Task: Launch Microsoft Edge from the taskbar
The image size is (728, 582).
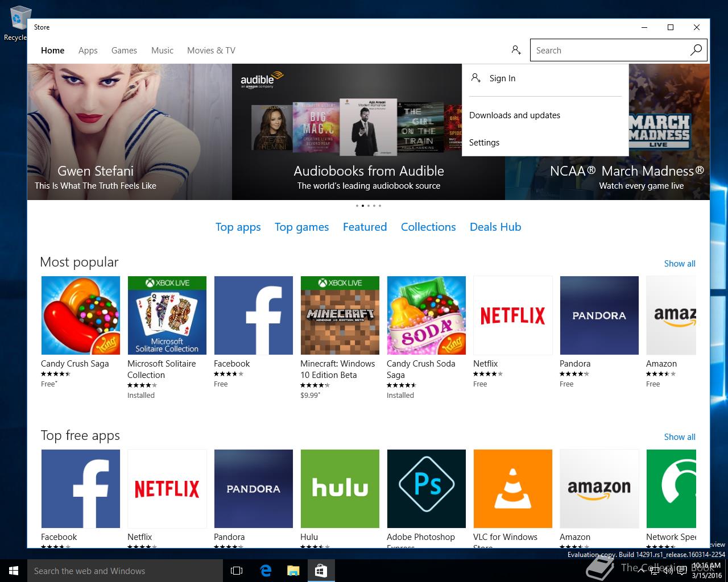Action: [266, 571]
